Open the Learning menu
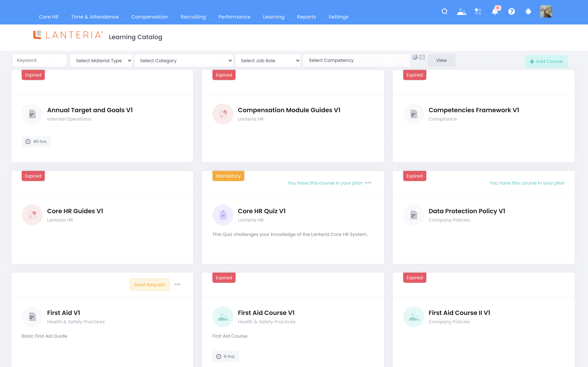Image resolution: width=588 pixels, height=367 pixels. point(274,17)
